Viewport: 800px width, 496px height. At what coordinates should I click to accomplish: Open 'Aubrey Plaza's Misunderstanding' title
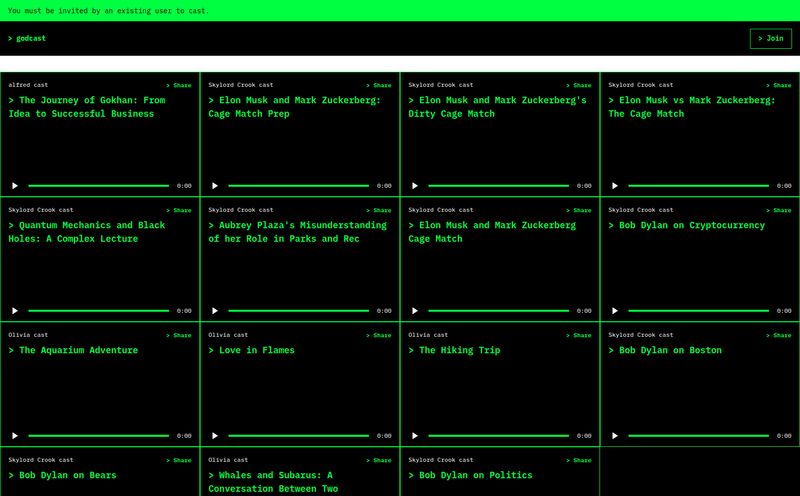[297, 232]
